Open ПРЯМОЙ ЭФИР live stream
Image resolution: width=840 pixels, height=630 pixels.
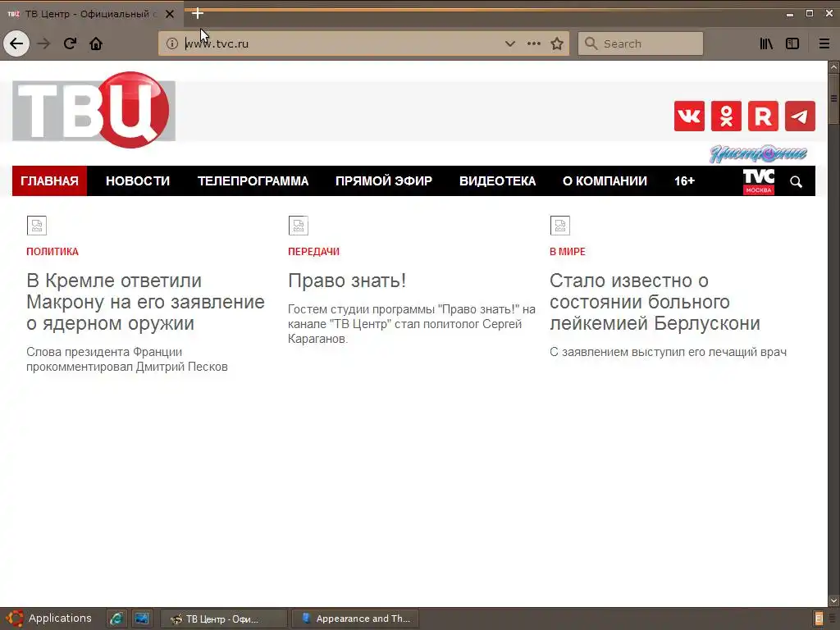point(384,181)
